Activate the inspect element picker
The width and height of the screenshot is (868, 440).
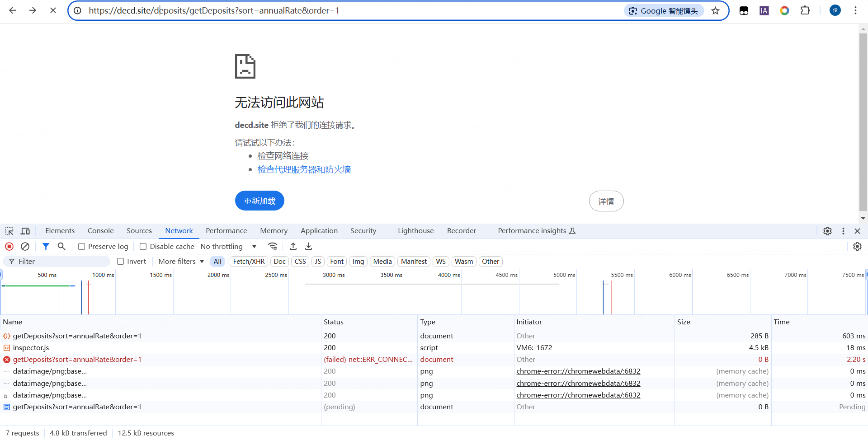(9, 231)
